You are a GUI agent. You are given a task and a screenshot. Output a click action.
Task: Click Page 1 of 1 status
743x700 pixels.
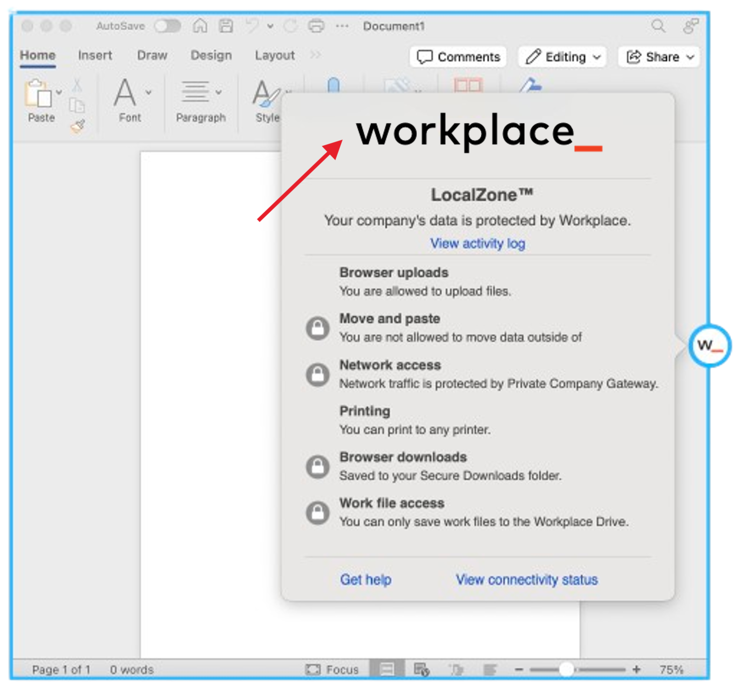pyautogui.click(x=61, y=669)
